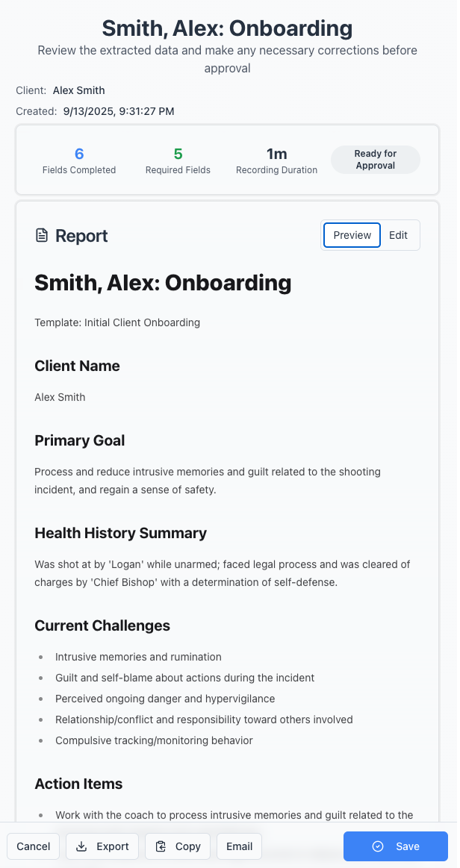Click the Ready for Approval status badge
This screenshot has width=460, height=868.
[375, 159]
